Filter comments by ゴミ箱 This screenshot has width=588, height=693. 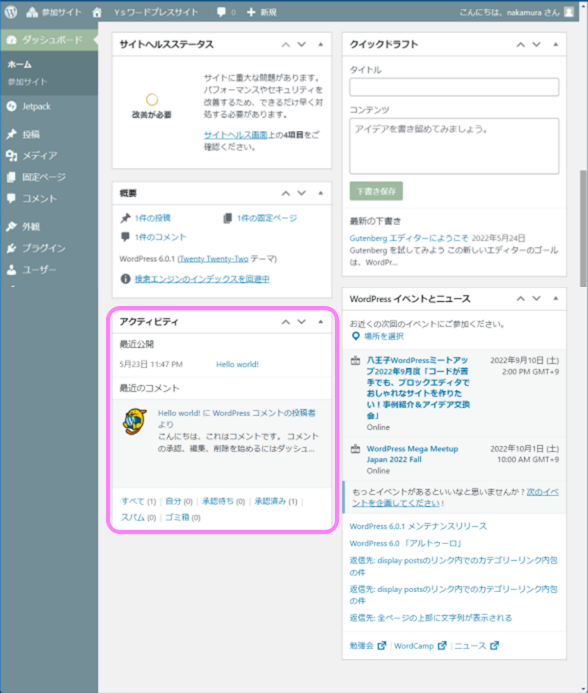(177, 518)
